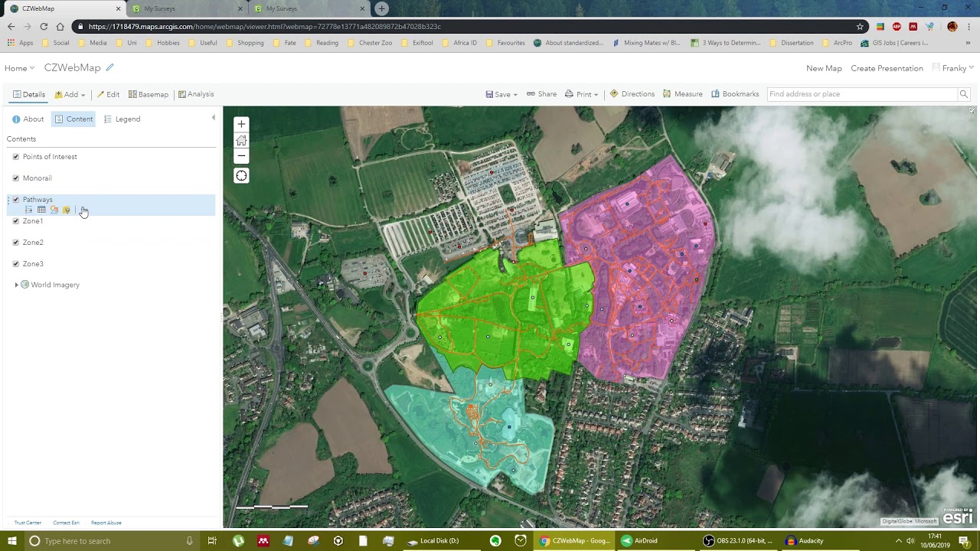Viewport: 980px width, 551px height.
Task: Open attribute table for Pathways layer
Action: pyautogui.click(x=41, y=210)
